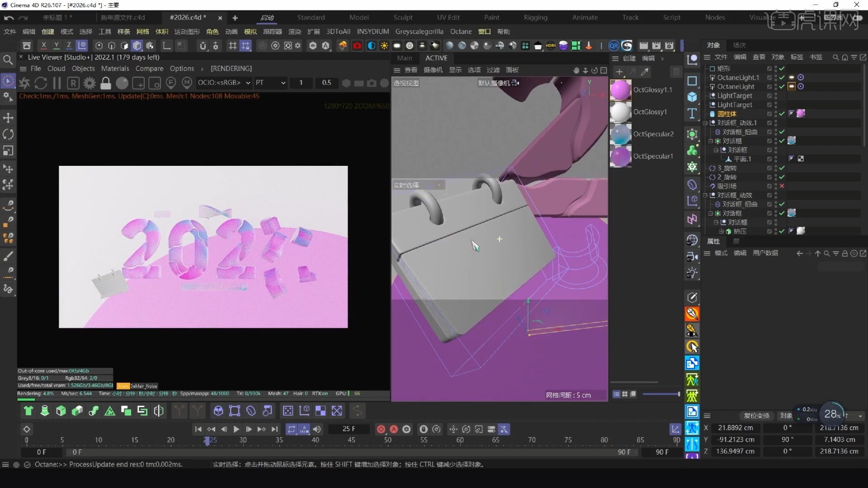Image resolution: width=868 pixels, height=488 pixels.
Task: Open the 新年源文件.c4d document tab
Action: coord(123,18)
